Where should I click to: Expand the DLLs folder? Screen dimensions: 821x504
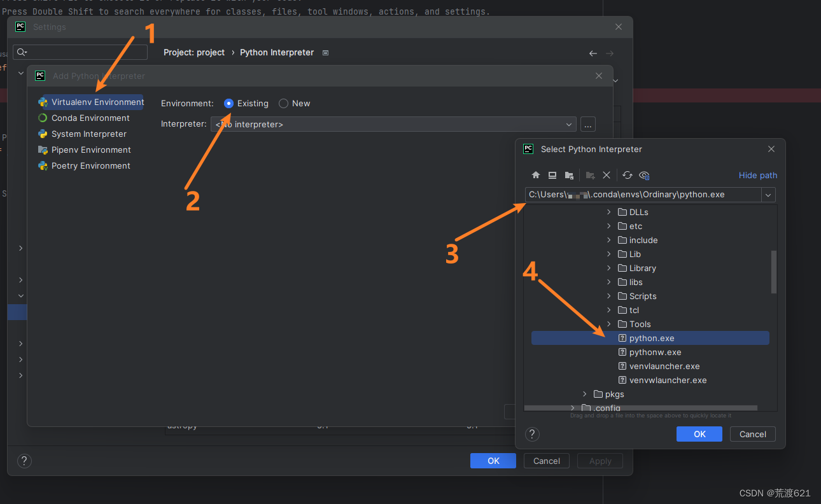[608, 212]
